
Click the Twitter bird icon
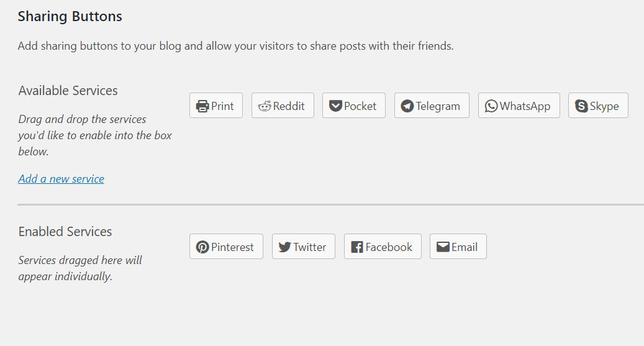pos(284,247)
